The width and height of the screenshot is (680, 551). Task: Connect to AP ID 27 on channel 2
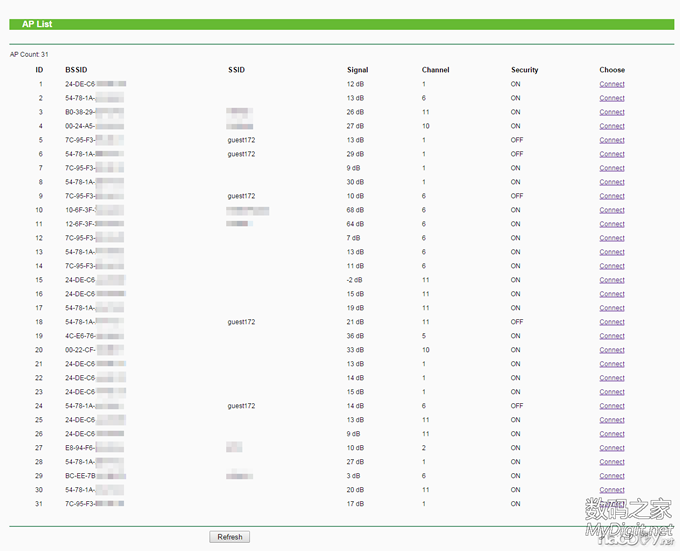coord(612,448)
